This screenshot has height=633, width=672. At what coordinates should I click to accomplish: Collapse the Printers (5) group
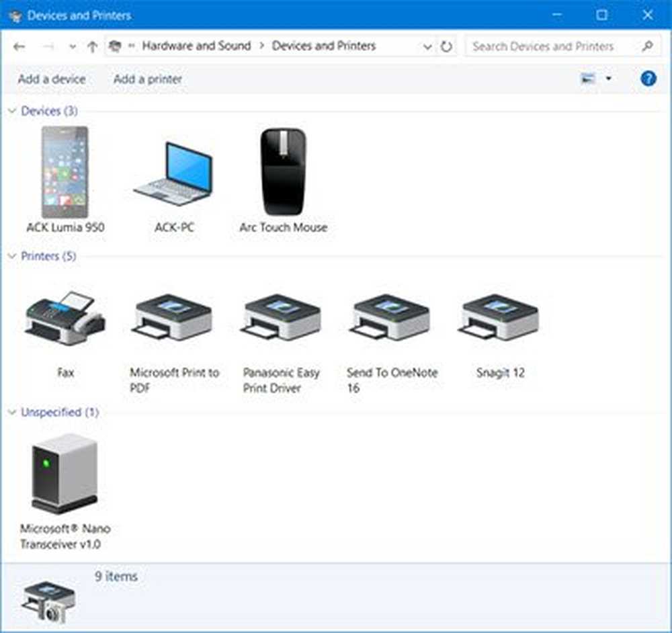[12, 256]
